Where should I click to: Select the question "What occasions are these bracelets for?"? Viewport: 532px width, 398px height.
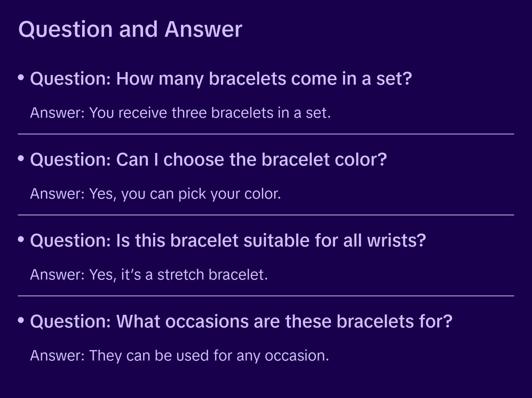coord(241,322)
